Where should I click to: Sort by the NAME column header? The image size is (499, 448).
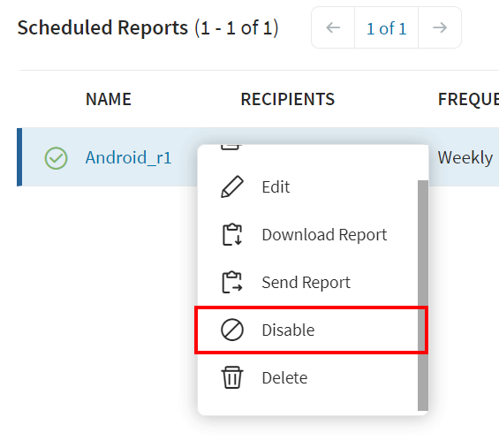point(109,99)
